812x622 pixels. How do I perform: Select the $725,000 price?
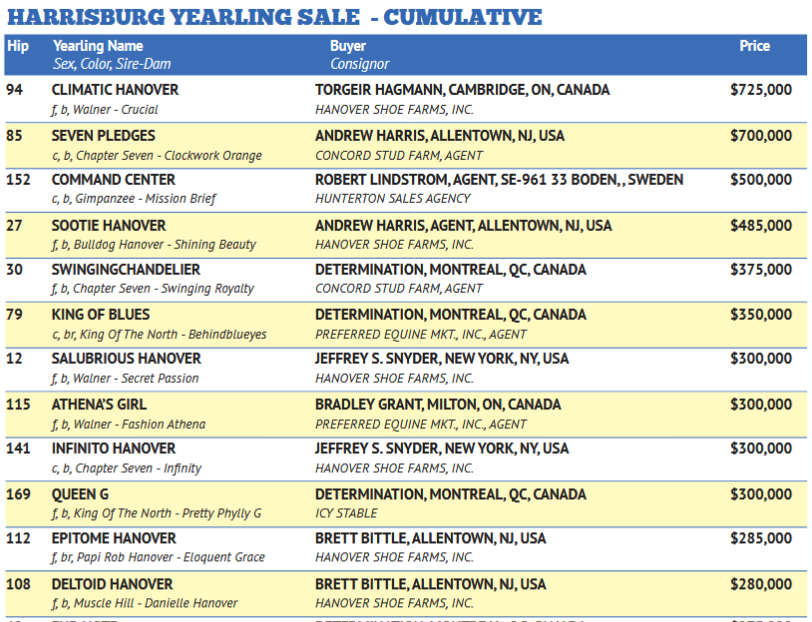pyautogui.click(x=761, y=90)
